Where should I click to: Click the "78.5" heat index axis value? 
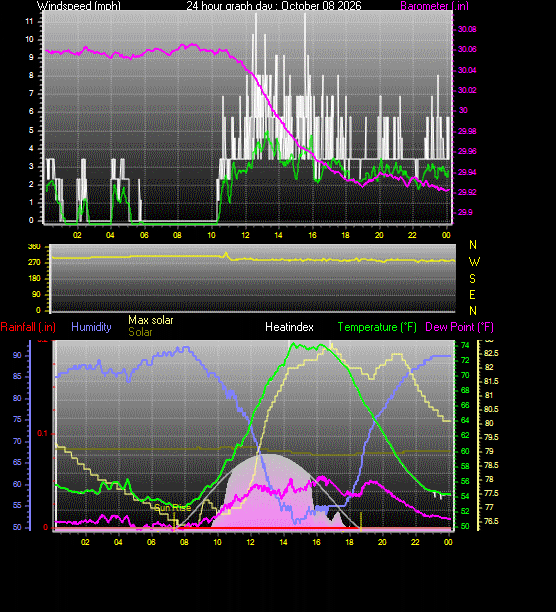click(x=491, y=465)
